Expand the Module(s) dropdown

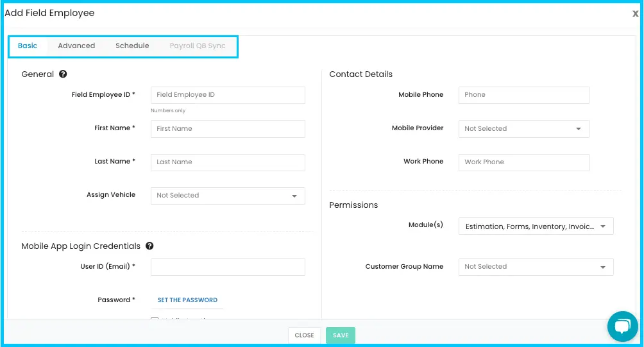click(x=536, y=226)
